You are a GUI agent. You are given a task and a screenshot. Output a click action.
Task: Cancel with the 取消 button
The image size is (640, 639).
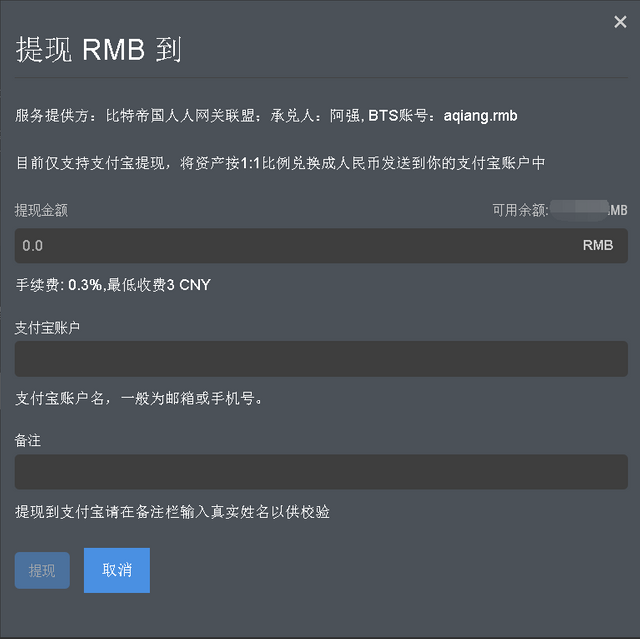pyautogui.click(x=116, y=570)
